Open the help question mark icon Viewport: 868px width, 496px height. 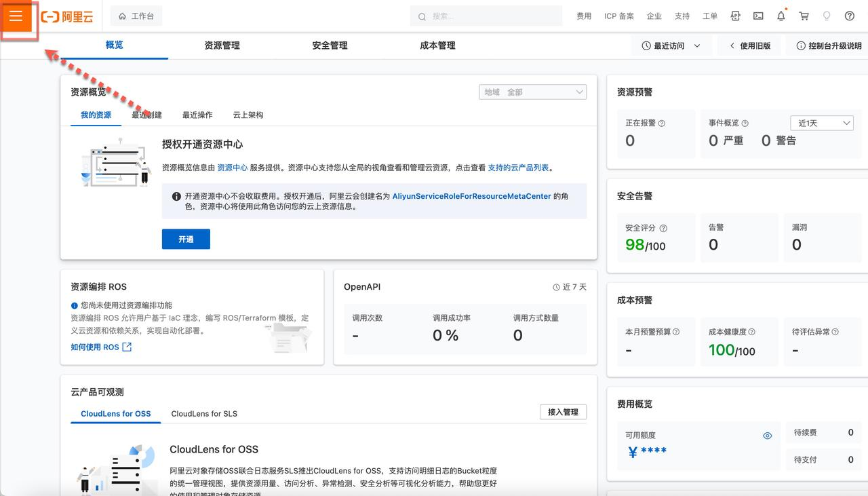tap(850, 16)
